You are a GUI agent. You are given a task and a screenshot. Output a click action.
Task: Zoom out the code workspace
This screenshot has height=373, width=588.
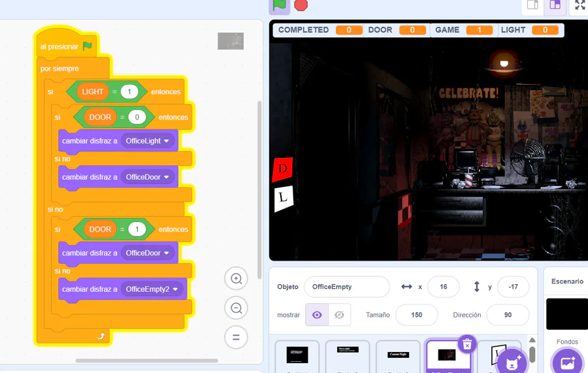236,308
